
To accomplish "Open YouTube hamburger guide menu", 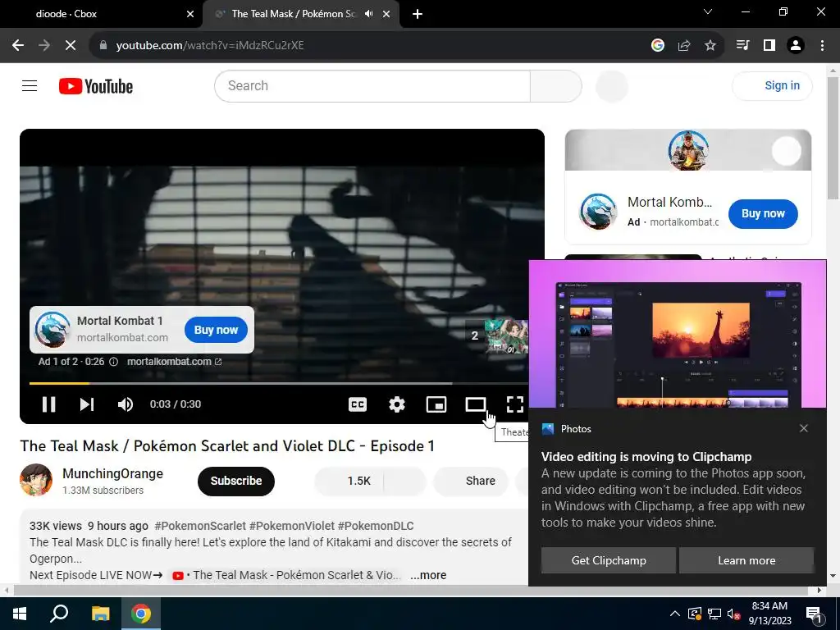I will [x=30, y=85].
